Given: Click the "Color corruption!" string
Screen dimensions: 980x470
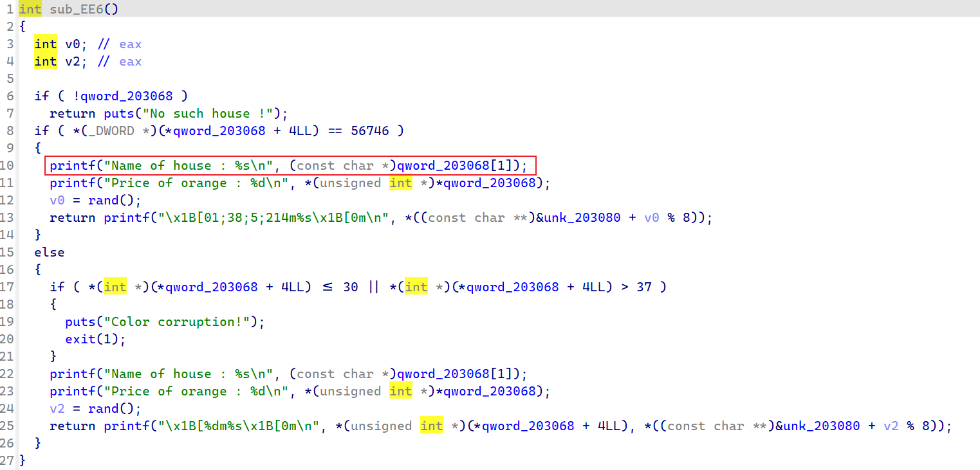Looking at the screenshot, I should [176, 321].
